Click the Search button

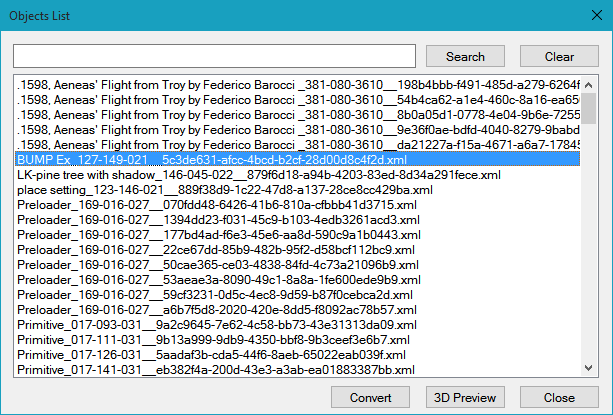pyautogui.click(x=465, y=56)
